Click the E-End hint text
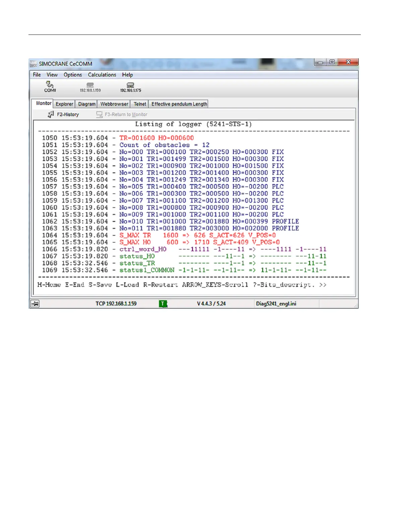Screen dimensions: 399x532 click(75, 285)
